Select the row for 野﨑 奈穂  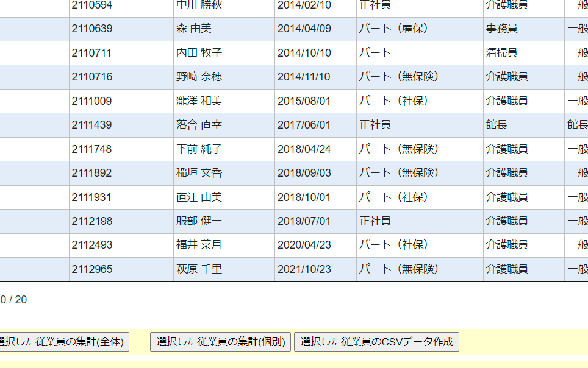199,77
